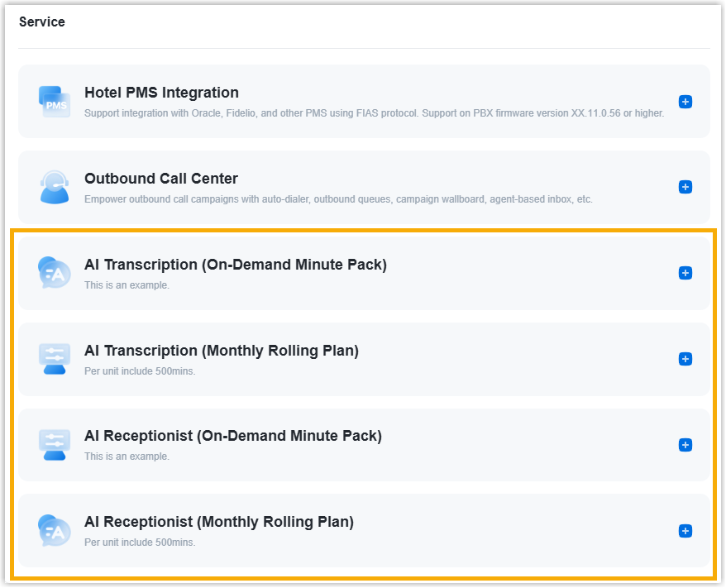
Task: Add AI Receptionist On-Demand Minute Pack service
Action: (685, 445)
